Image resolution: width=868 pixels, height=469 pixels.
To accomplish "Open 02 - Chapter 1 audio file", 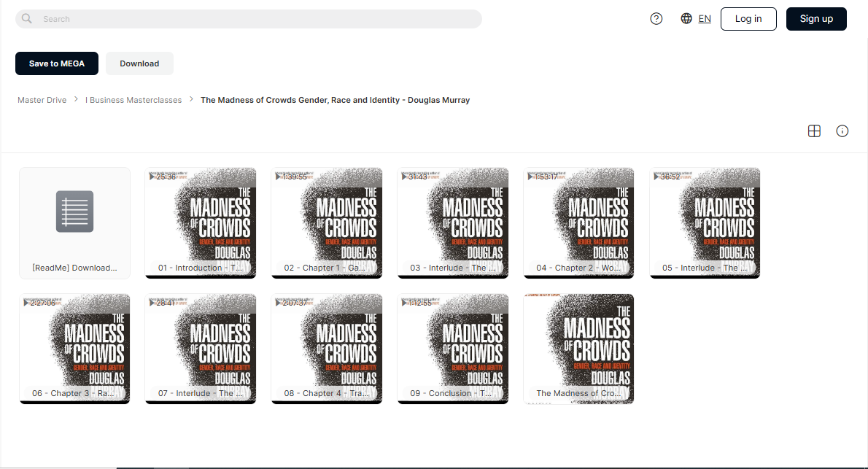I will 327,223.
